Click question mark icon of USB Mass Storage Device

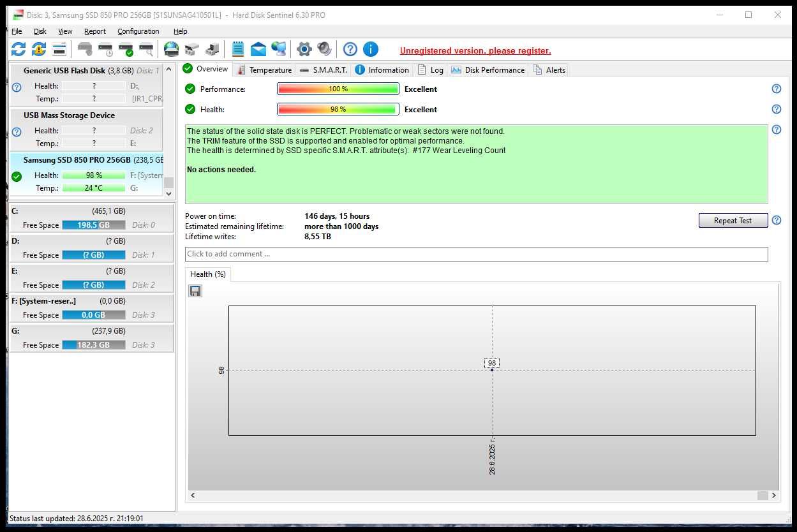[x=17, y=132]
